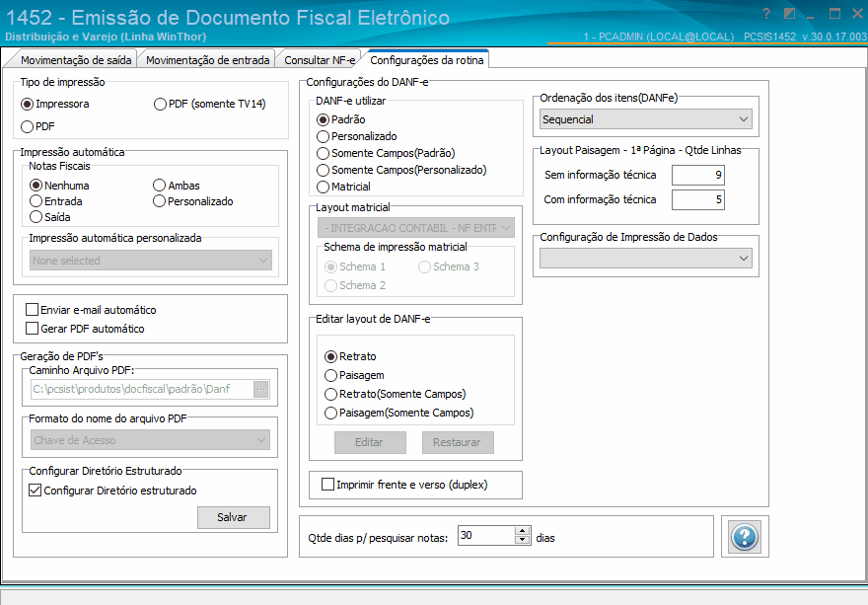Screen dimensions: 868x605
Task: Open None selected personalizada dropdown
Action: coord(151,261)
